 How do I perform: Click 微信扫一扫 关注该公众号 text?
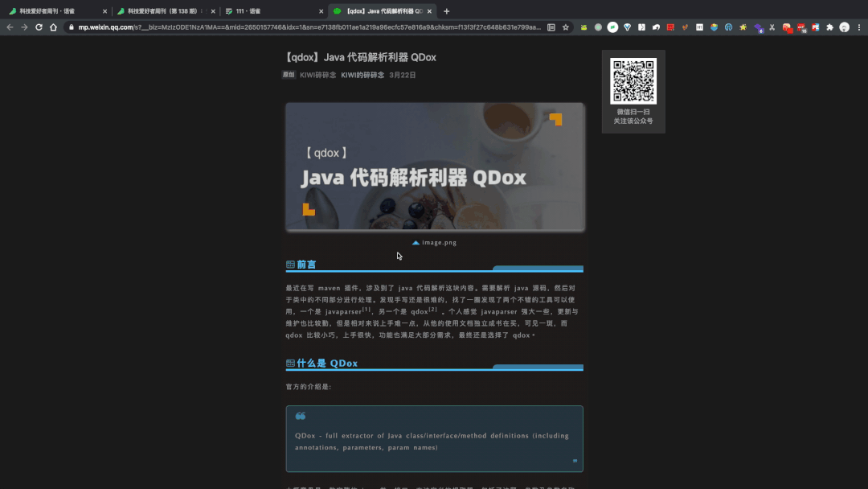pyautogui.click(x=633, y=117)
